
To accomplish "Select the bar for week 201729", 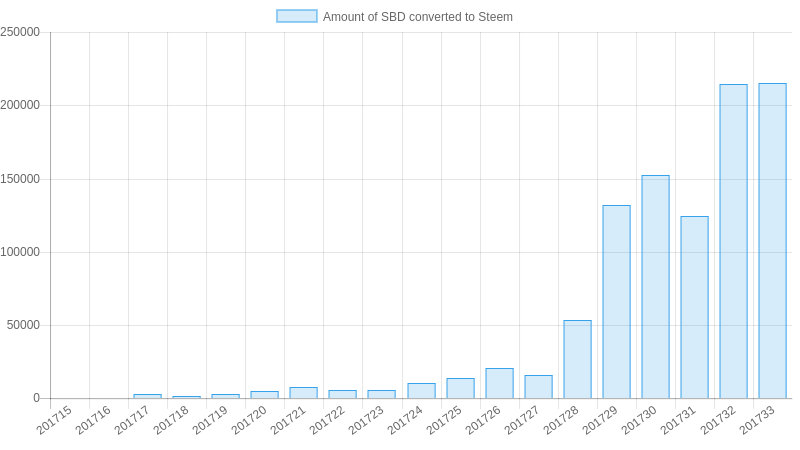I will point(616,302).
